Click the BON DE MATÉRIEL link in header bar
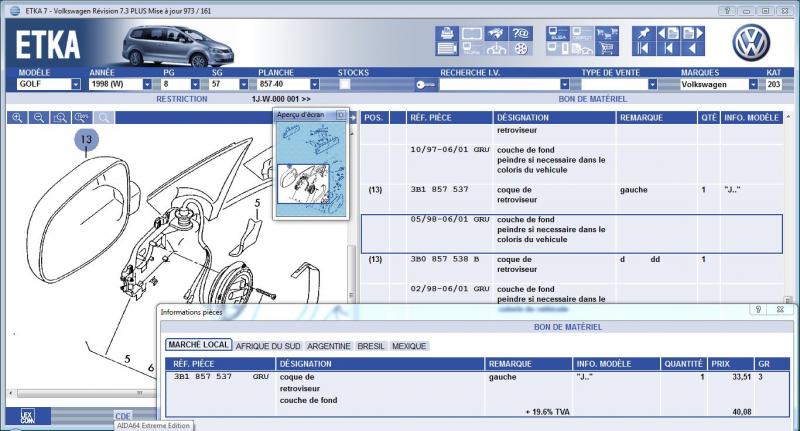Viewport: 800px width, 431px height. [592, 99]
